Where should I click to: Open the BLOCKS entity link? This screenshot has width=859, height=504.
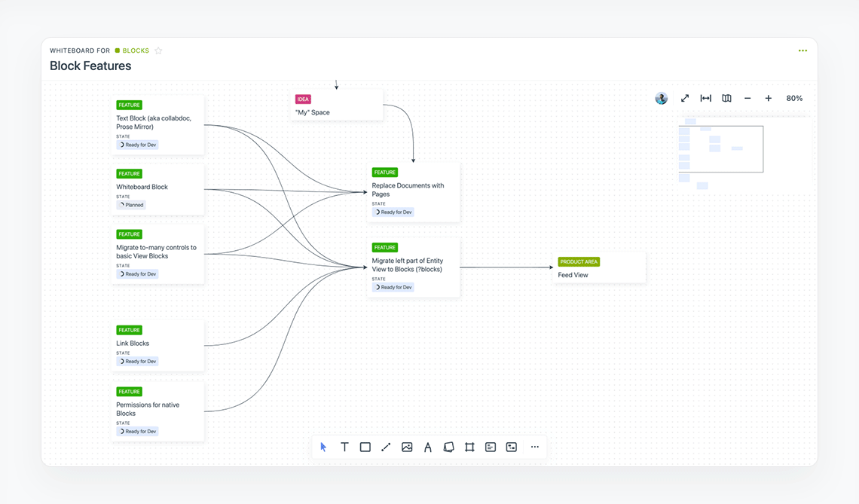132,50
